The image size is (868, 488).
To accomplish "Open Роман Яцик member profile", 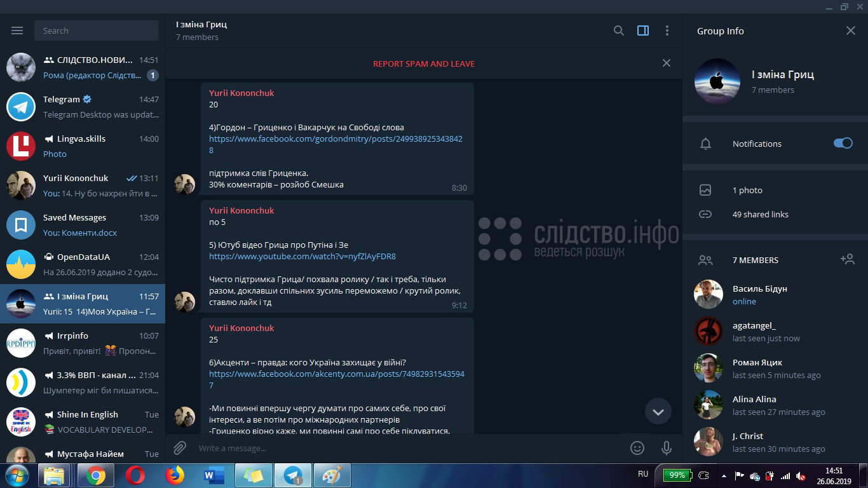I will point(775,368).
